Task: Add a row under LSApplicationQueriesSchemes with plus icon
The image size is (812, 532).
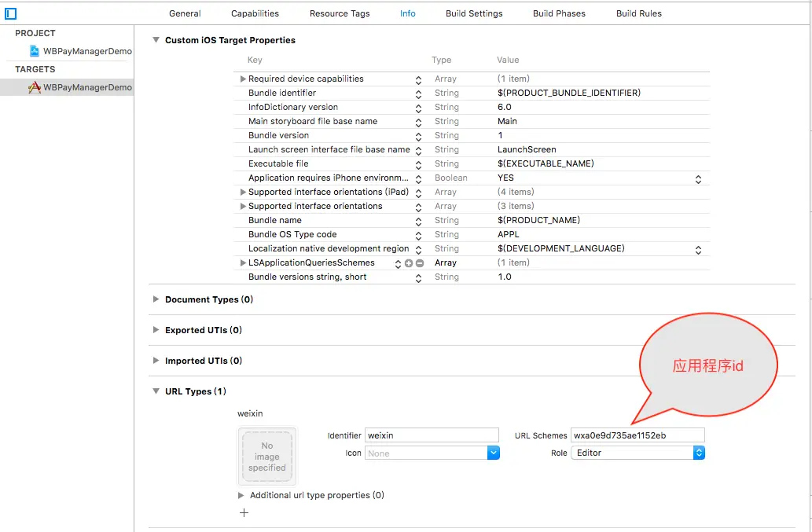Action: (x=409, y=263)
